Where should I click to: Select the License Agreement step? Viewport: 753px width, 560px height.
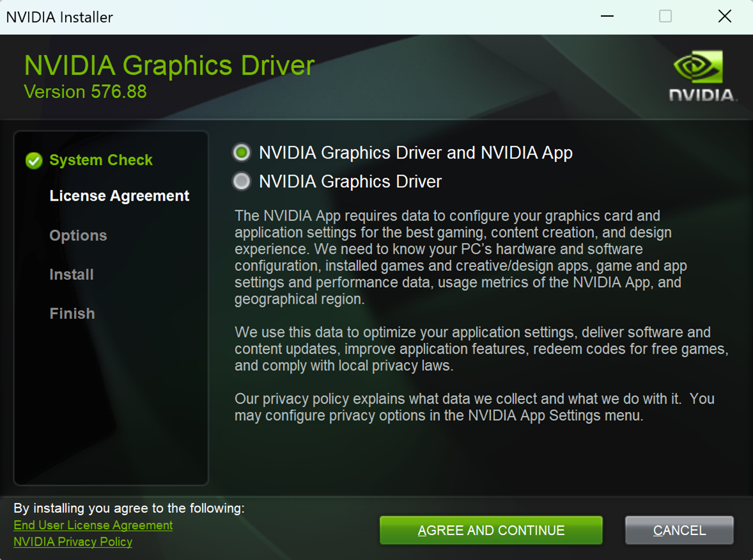(x=120, y=196)
